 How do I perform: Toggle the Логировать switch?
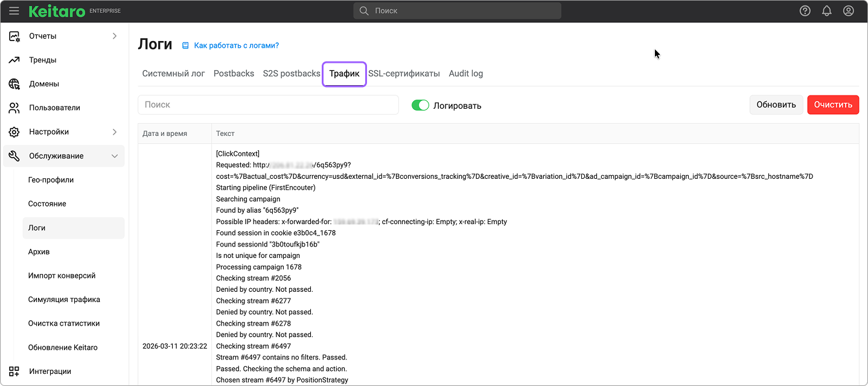click(x=420, y=105)
